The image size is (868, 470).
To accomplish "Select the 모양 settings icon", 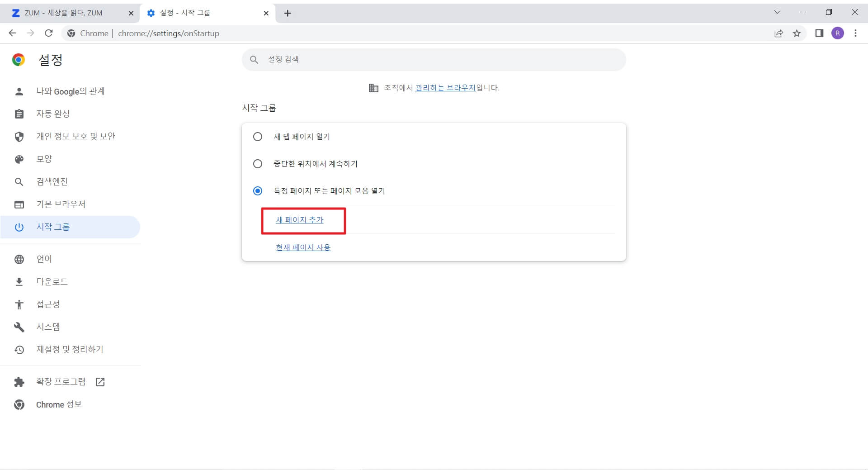I will coord(19,159).
